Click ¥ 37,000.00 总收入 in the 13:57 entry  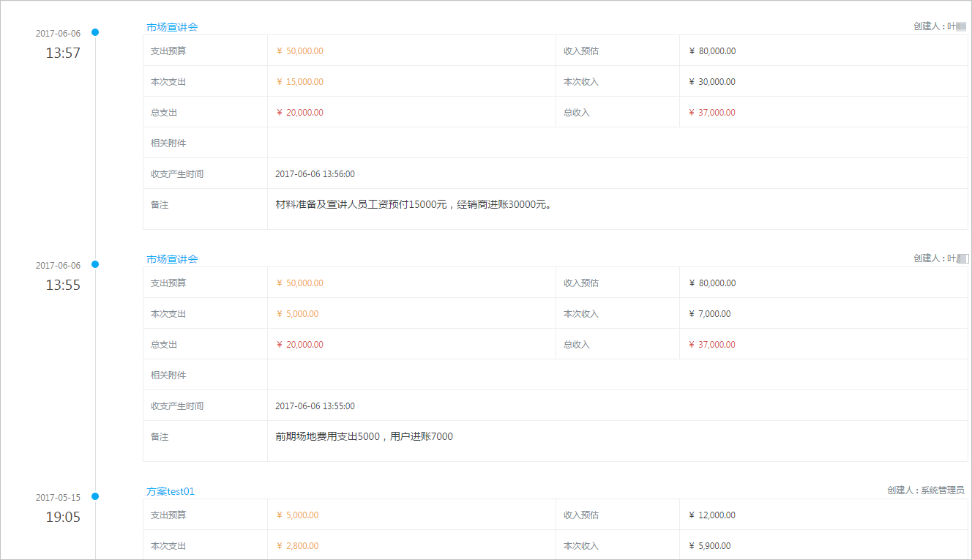pos(712,113)
